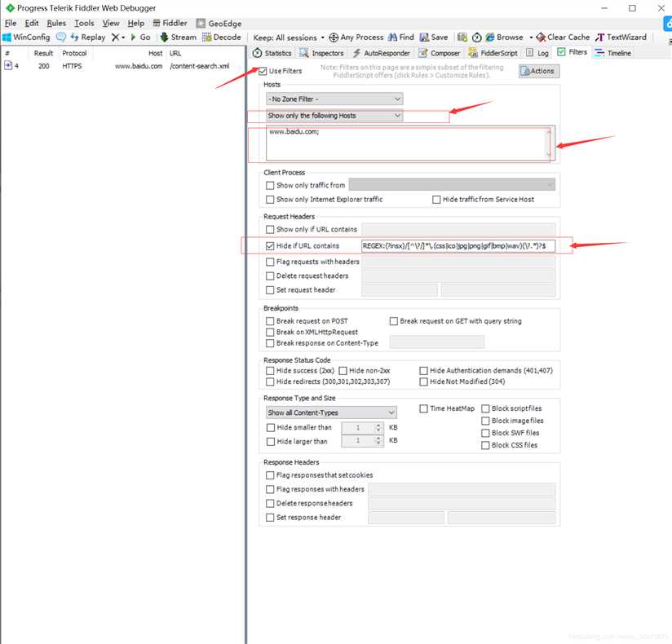The height and width of the screenshot is (644, 672).
Task: Switch to the Statistics tab
Action: coord(272,53)
